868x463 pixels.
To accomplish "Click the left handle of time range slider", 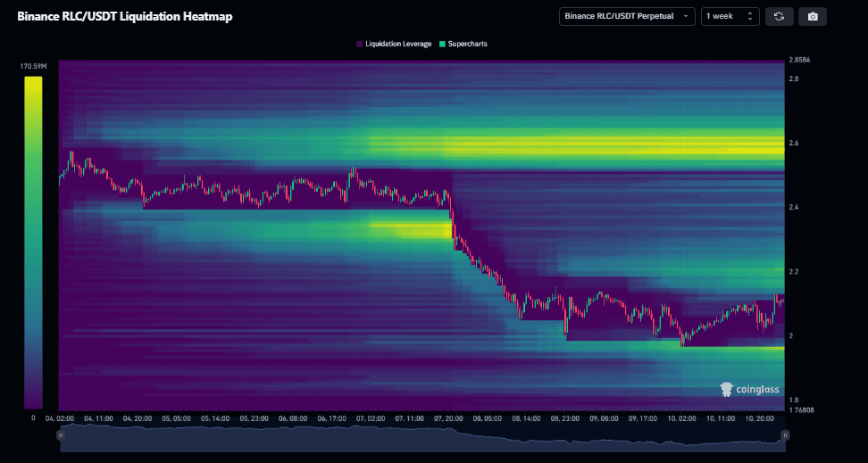I will (61, 435).
